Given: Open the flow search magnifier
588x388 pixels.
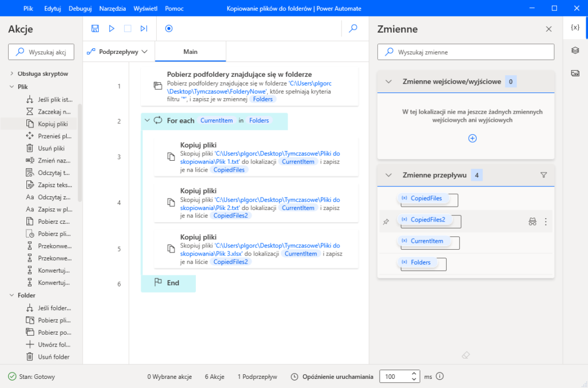Looking at the screenshot, I should click(354, 29).
